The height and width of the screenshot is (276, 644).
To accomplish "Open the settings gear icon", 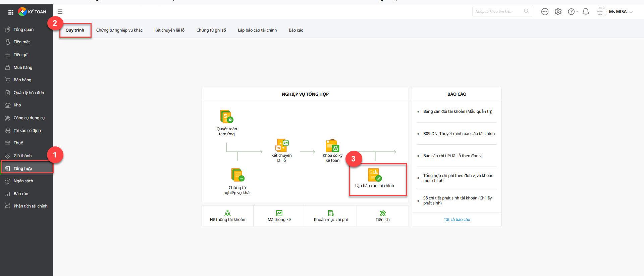I will coord(558,12).
